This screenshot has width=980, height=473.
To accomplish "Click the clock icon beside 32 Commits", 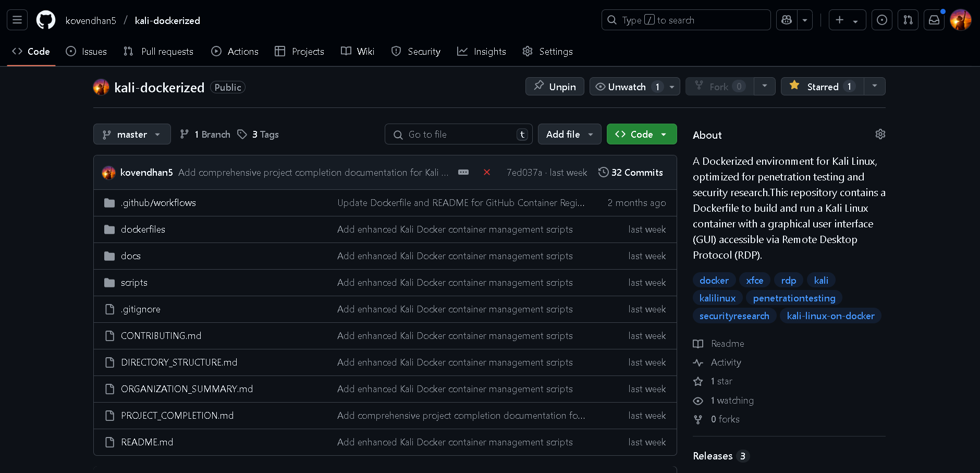I will point(603,172).
